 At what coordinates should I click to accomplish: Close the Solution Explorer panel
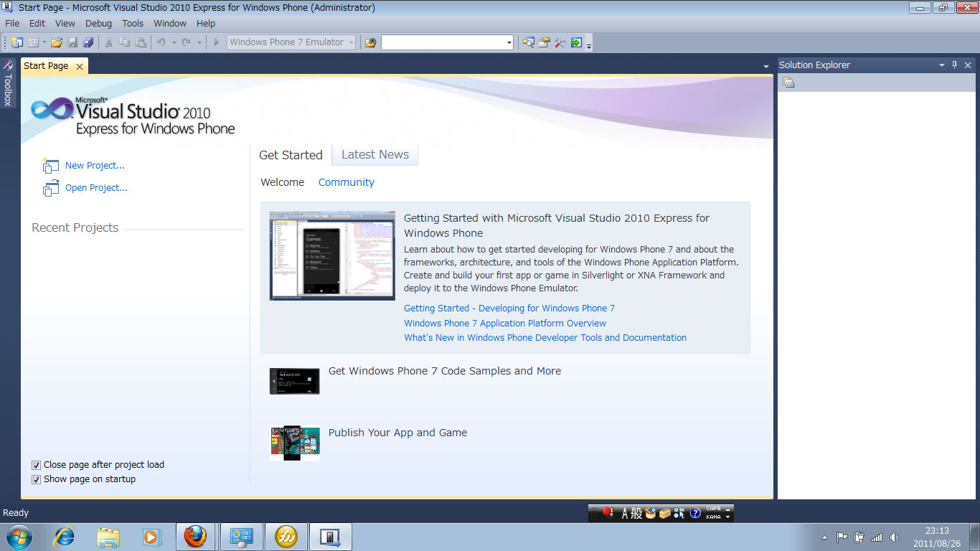point(968,65)
